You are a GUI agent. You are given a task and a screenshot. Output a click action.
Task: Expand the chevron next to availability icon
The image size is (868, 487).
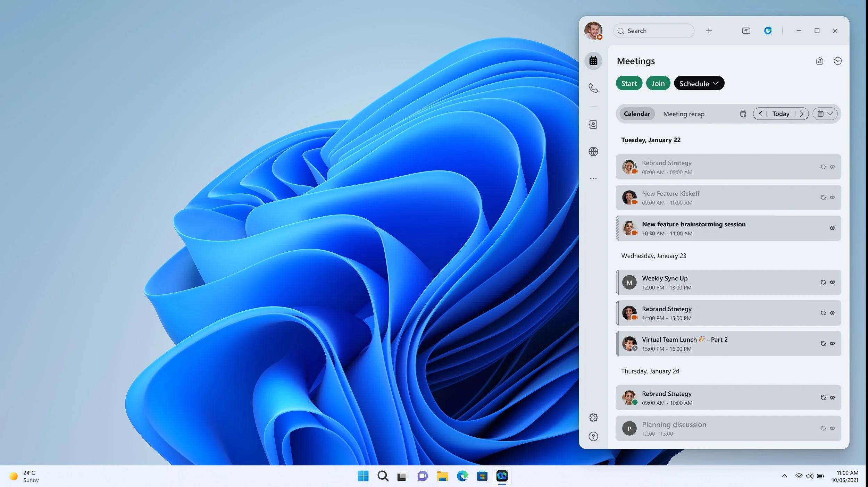coord(838,61)
